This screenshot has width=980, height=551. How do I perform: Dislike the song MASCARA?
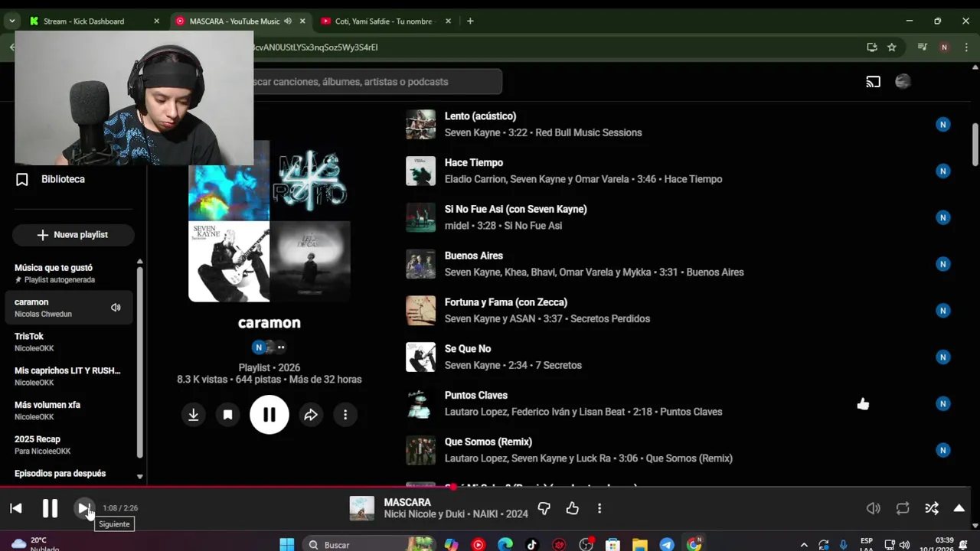point(544,508)
